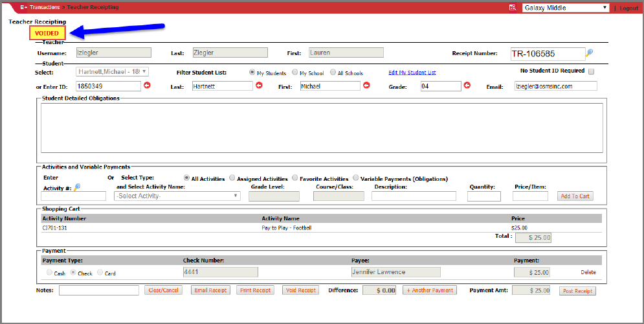
Task: Click the Notes input field
Action: point(98,290)
